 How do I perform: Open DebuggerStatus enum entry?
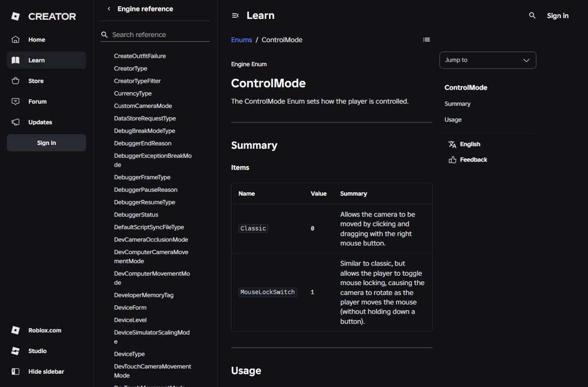click(x=136, y=215)
